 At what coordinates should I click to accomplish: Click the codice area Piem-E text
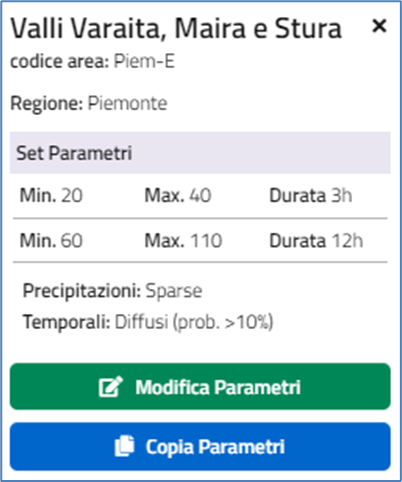tap(92, 61)
